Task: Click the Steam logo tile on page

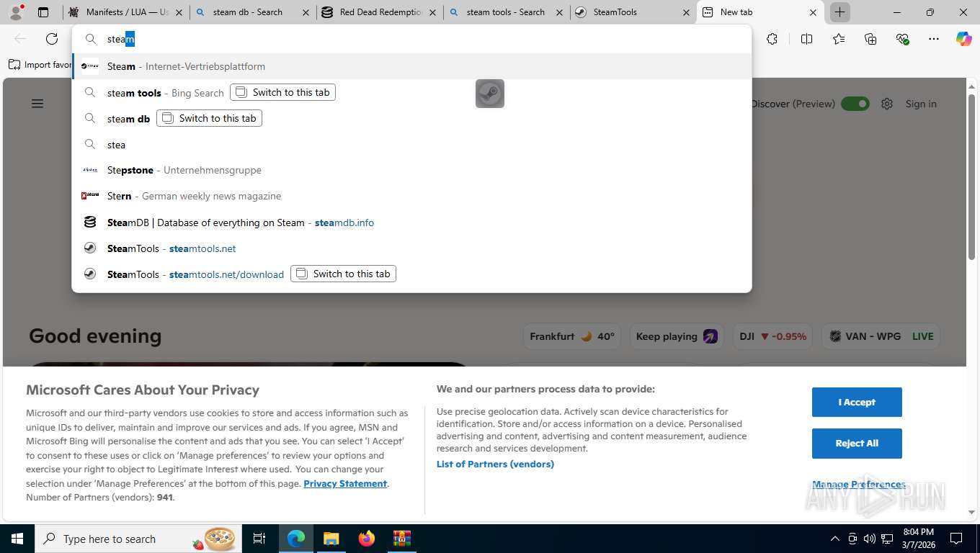Action: 490,94
